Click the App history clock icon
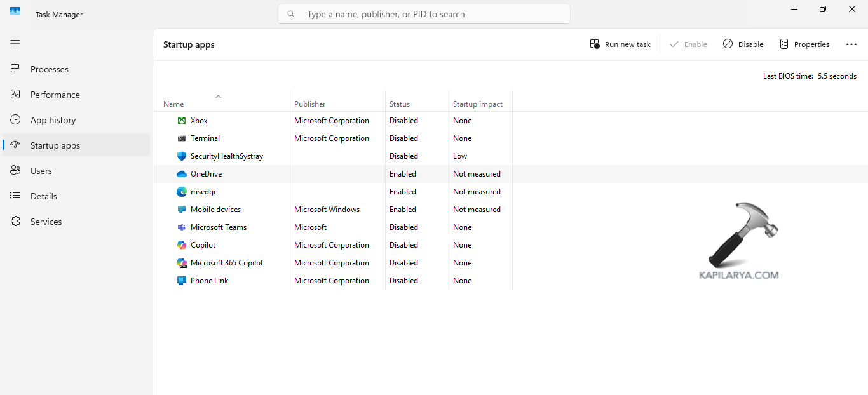 [x=15, y=119]
